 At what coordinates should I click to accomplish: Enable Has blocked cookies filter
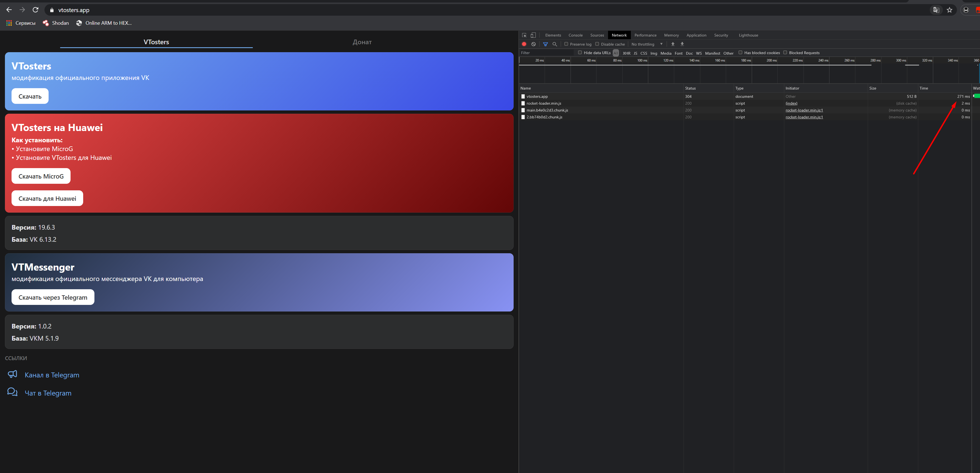[x=740, y=52]
